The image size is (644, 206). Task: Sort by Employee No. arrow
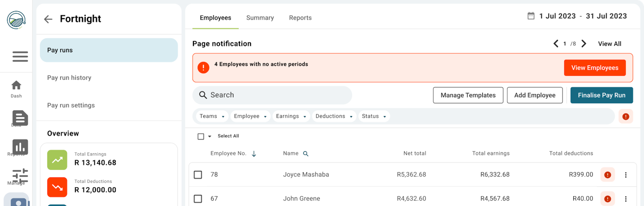254,154
